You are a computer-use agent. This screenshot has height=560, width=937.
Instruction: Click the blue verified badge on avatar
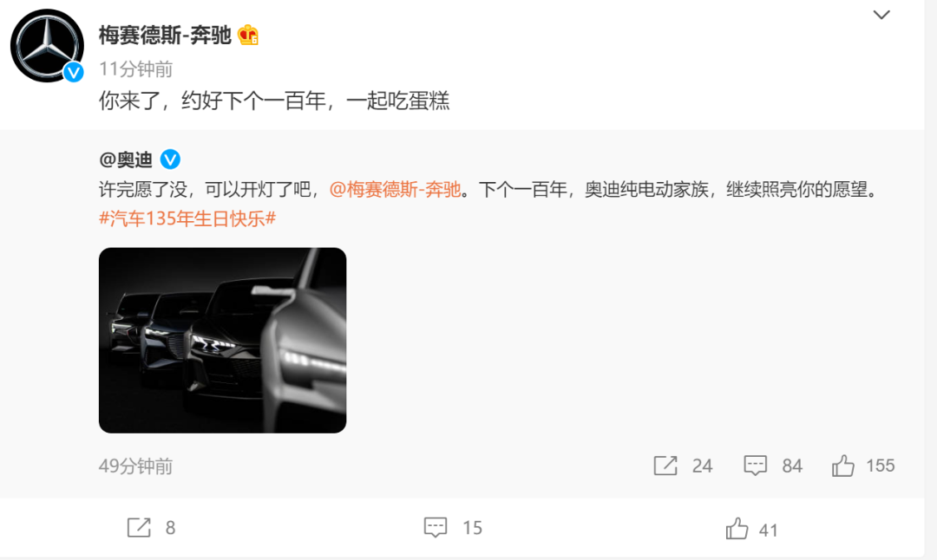pyautogui.click(x=74, y=72)
